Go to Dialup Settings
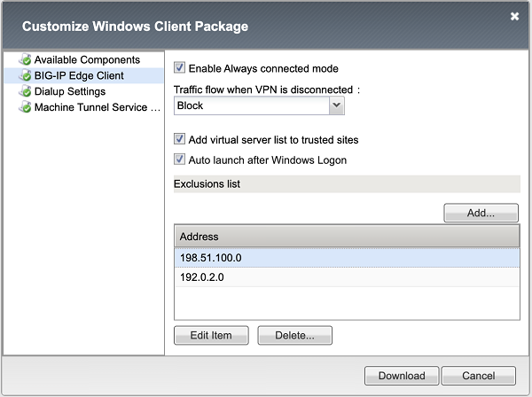The height and width of the screenshot is (397, 532). tap(70, 91)
